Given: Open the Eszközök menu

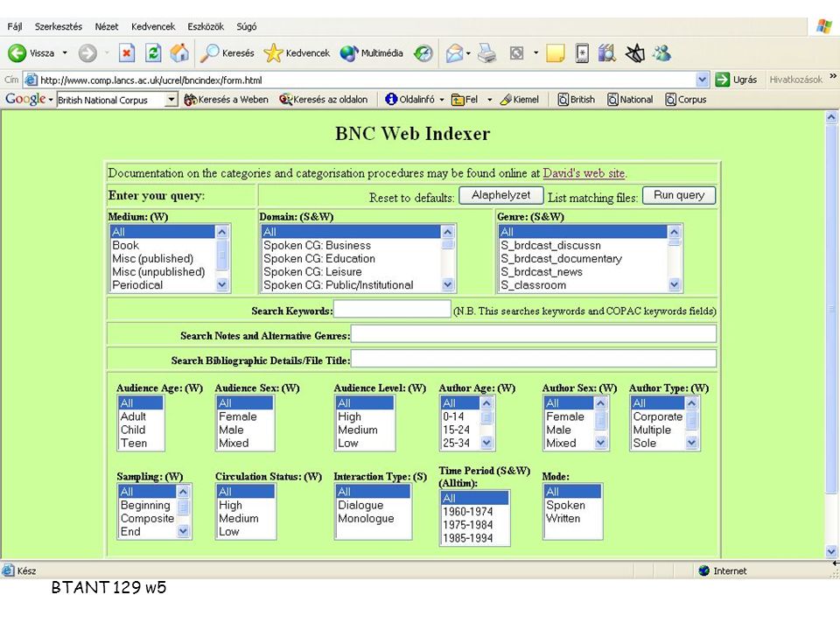Looking at the screenshot, I should click(206, 26).
